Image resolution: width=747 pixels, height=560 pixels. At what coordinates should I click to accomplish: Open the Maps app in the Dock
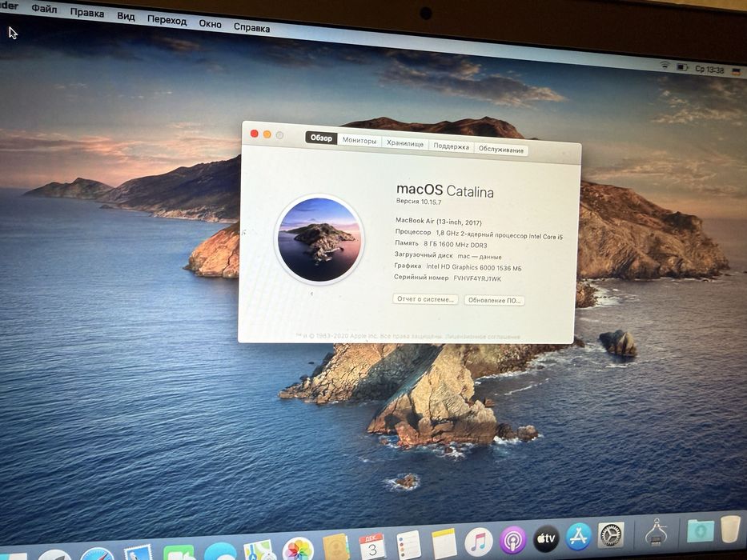click(259, 550)
